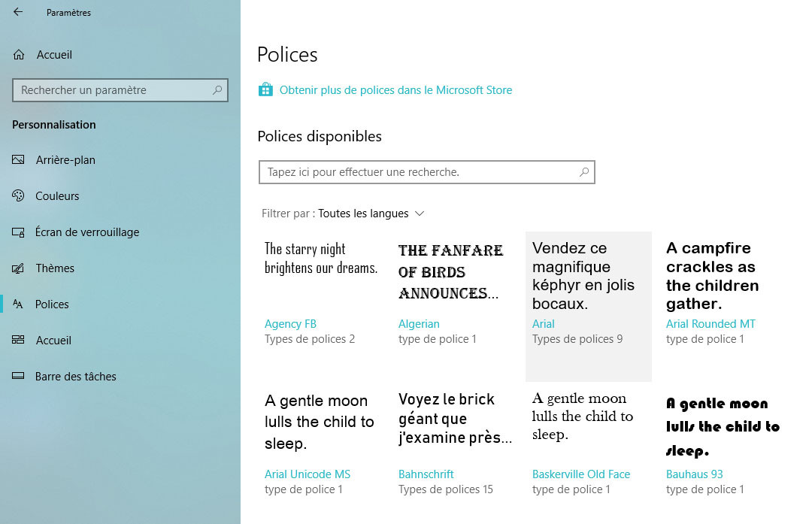Screen dimensions: 812x524
Task: Click the Écran de verrouillage icon
Action: pos(18,232)
